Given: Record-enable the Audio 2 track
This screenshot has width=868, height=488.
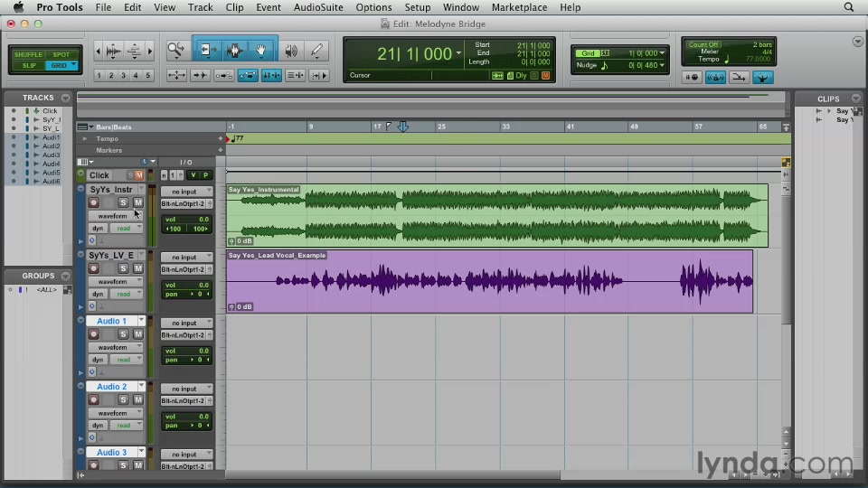Looking at the screenshot, I should click(93, 399).
